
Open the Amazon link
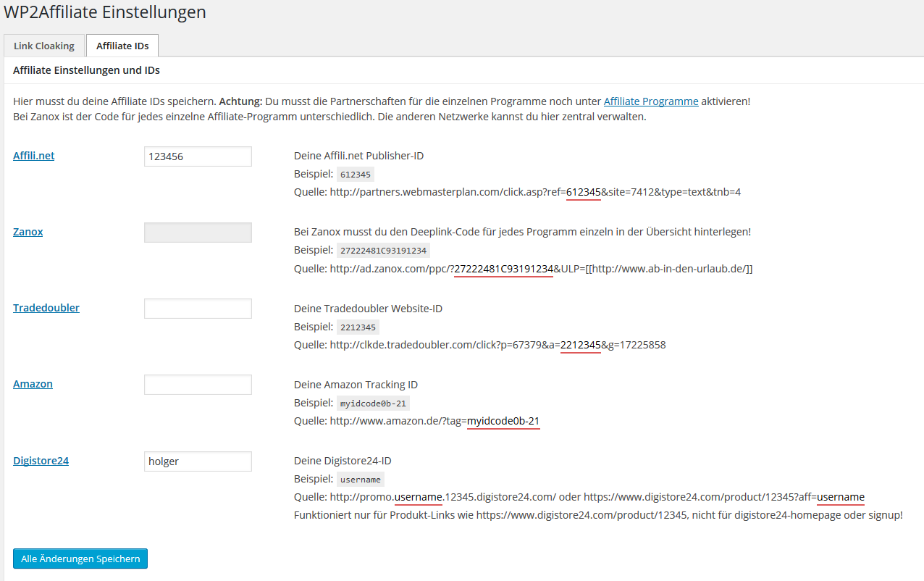click(33, 384)
